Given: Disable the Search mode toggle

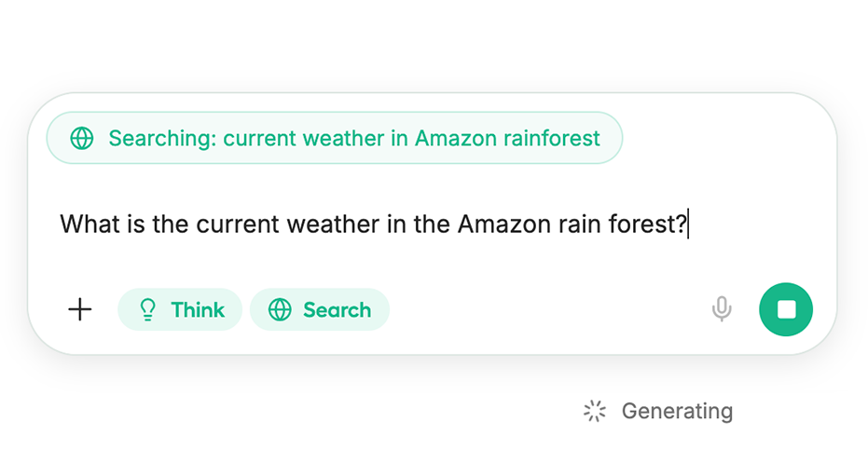Looking at the screenshot, I should point(319,310).
